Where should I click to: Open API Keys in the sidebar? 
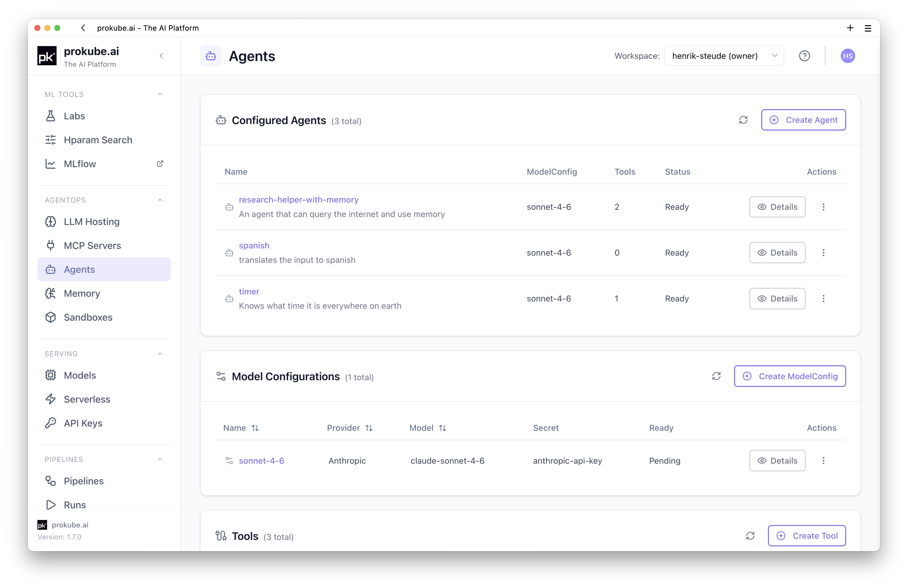[x=104, y=423]
